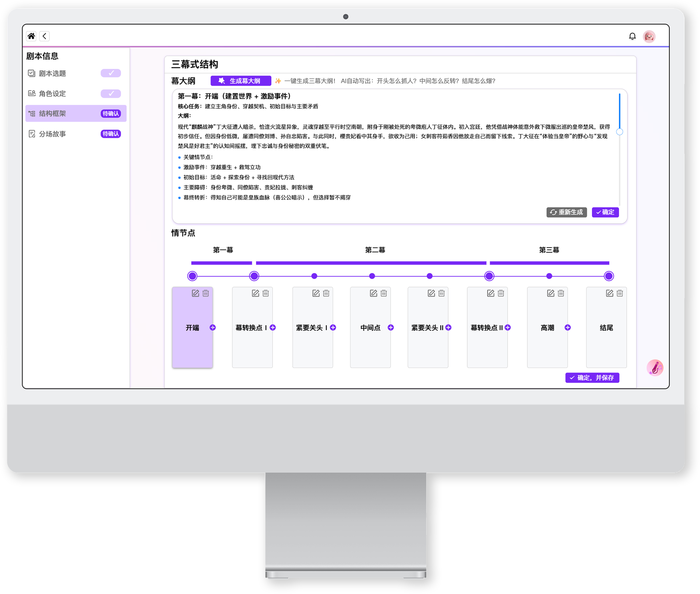The height and width of the screenshot is (594, 700).
Task: Confirm the outline with 确定
Action: (605, 212)
